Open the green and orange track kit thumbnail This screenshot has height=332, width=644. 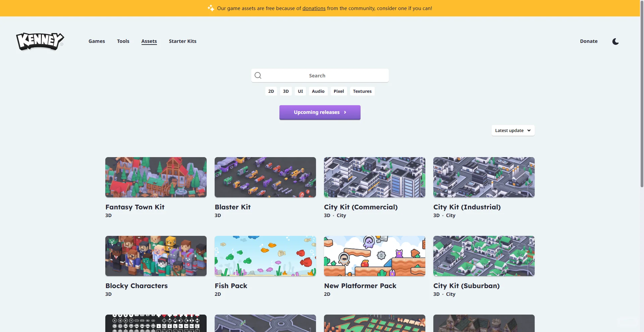coord(375,323)
